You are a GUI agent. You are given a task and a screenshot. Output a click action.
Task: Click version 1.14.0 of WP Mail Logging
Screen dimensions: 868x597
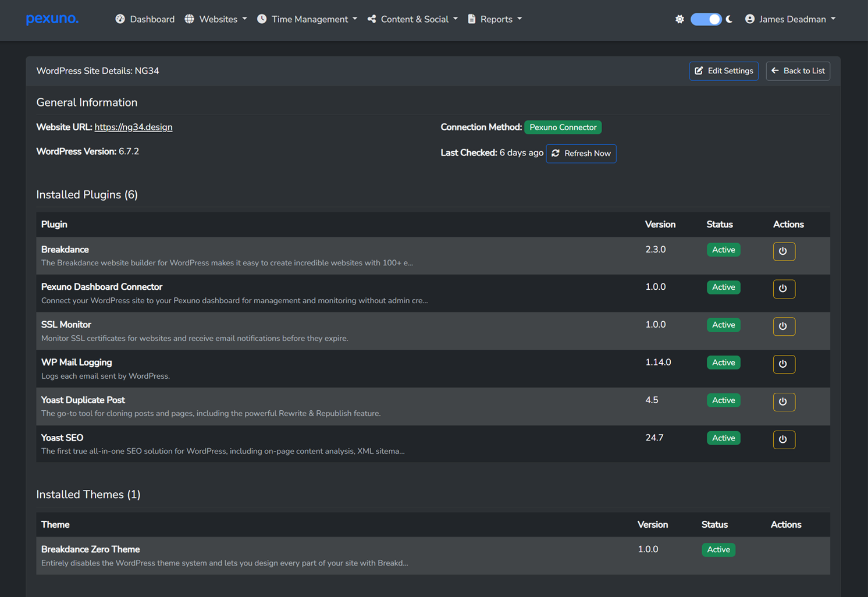[658, 363]
